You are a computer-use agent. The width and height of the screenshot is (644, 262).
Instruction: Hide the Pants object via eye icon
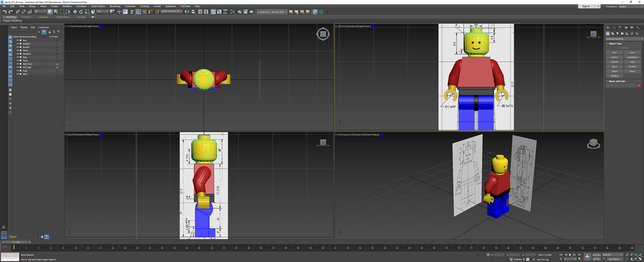(x=18, y=61)
